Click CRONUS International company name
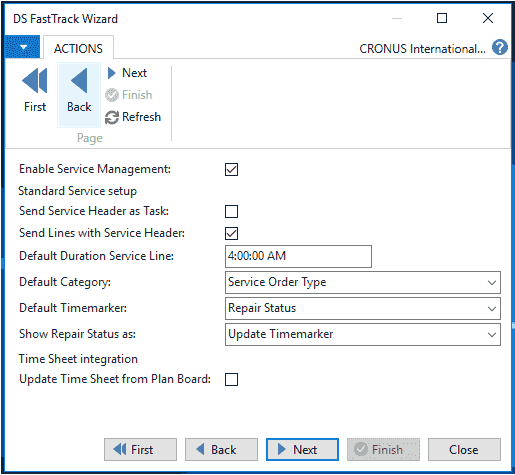Viewport: 515px width, 475px height. tap(422, 49)
